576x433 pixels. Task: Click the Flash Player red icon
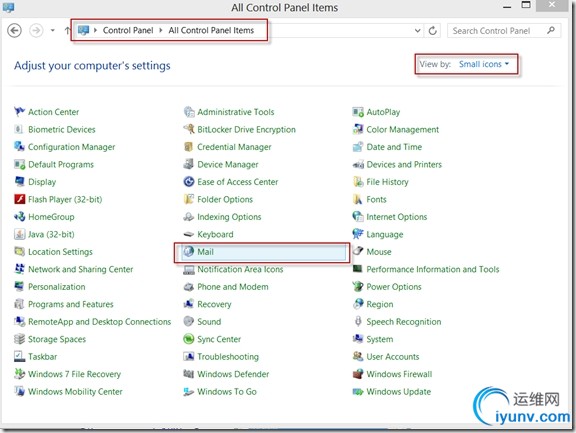tap(19, 199)
